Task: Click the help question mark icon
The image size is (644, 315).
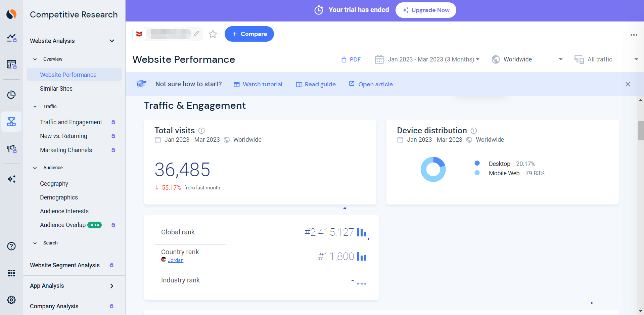Action: (11, 246)
